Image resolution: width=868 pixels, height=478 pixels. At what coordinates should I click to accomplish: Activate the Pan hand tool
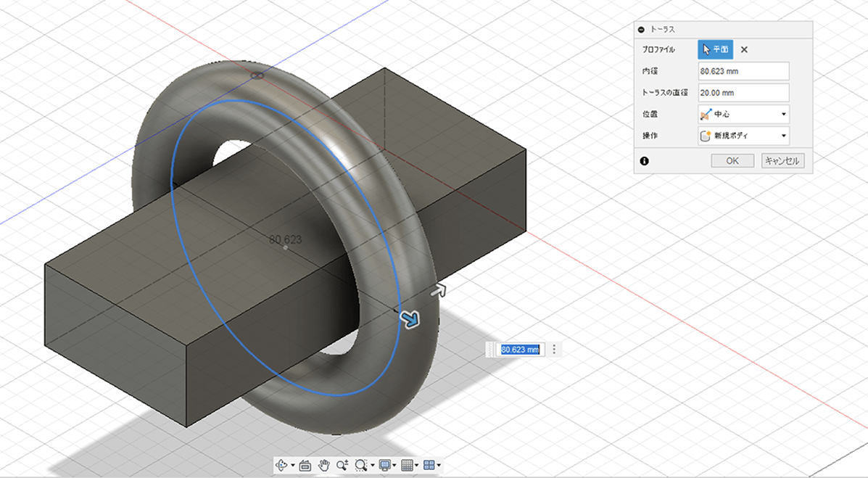click(x=325, y=465)
